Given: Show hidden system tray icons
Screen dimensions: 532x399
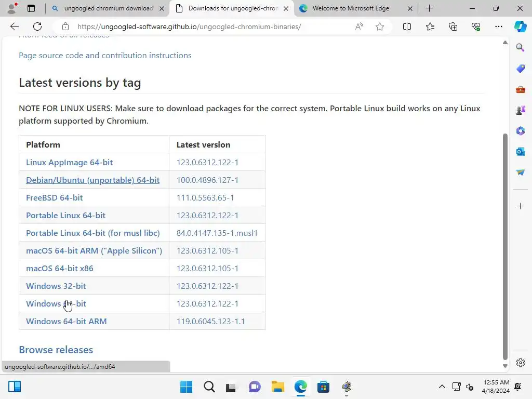Looking at the screenshot, I should point(442,387).
